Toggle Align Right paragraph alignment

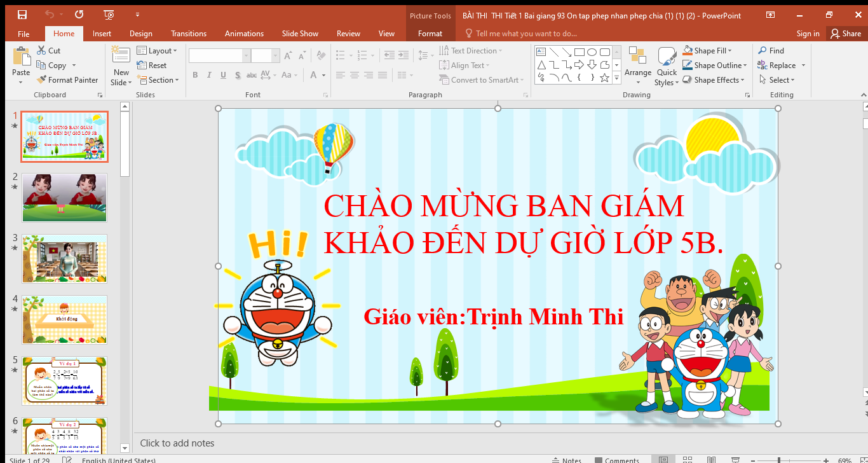(368, 75)
